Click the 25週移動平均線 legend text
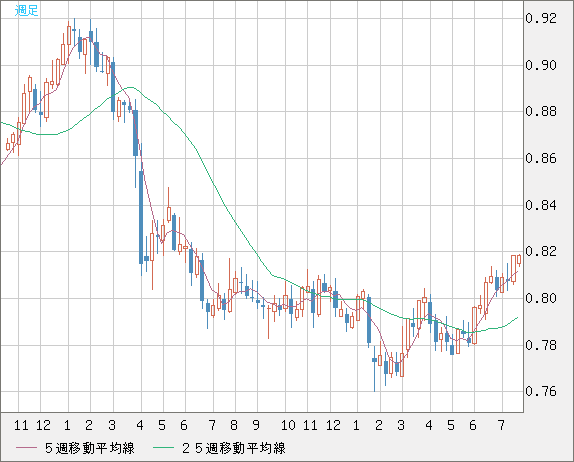Image resolution: width=574 pixels, height=462 pixels. tap(234, 448)
